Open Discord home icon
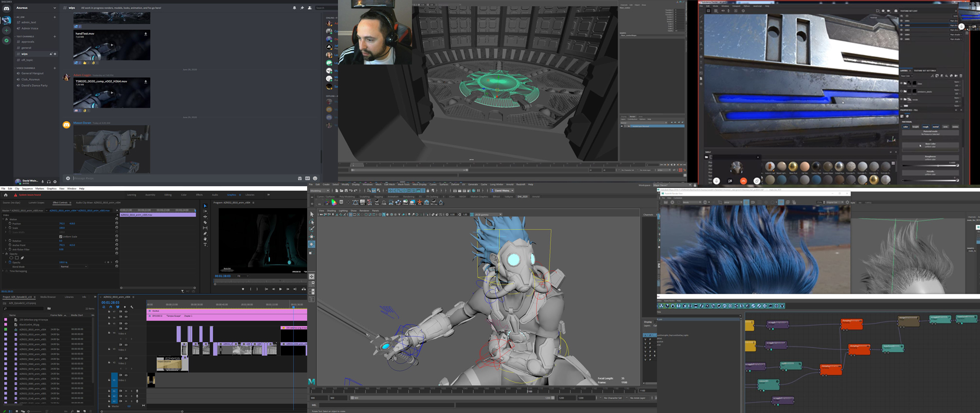Screen dimensions: 980x413 tap(6, 9)
